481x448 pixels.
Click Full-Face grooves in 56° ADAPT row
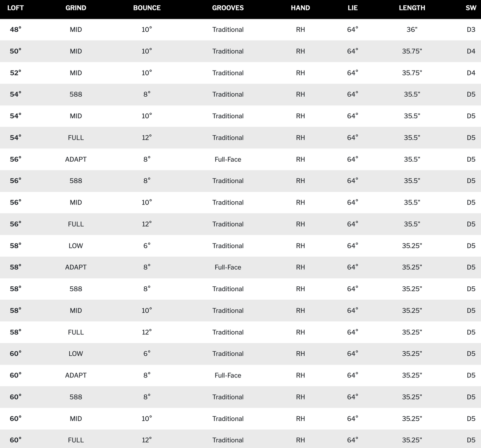coord(228,159)
